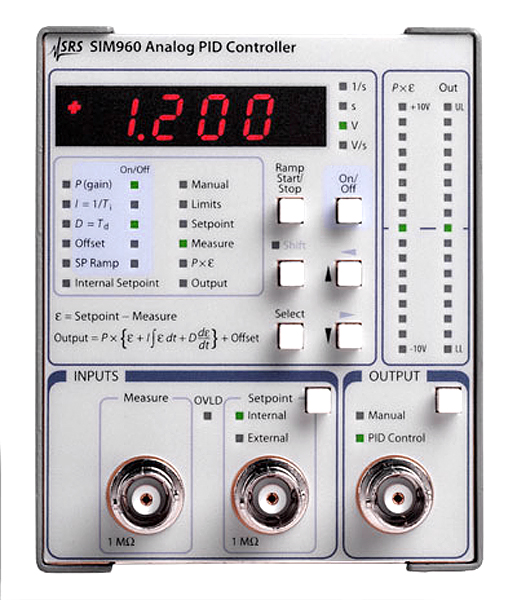Image resolution: width=517 pixels, height=600 pixels.
Task: Tap the V/s unit indicator LED
Action: (x=343, y=145)
